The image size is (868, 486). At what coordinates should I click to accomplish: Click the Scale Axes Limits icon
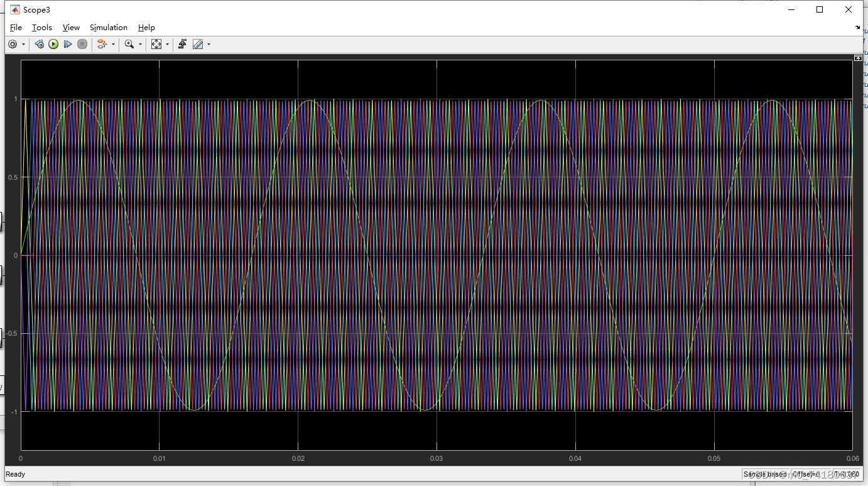pyautogui.click(x=156, y=44)
